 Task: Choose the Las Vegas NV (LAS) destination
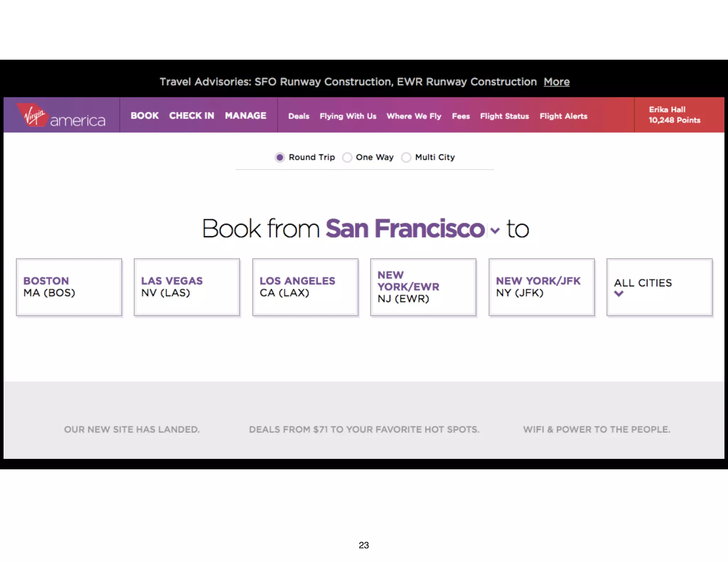point(187,287)
